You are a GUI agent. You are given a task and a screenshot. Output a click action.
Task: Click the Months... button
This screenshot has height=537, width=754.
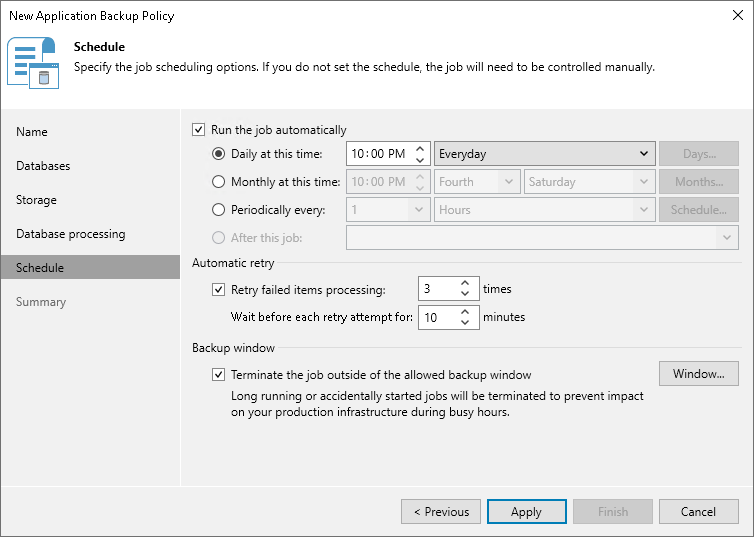[699, 182]
